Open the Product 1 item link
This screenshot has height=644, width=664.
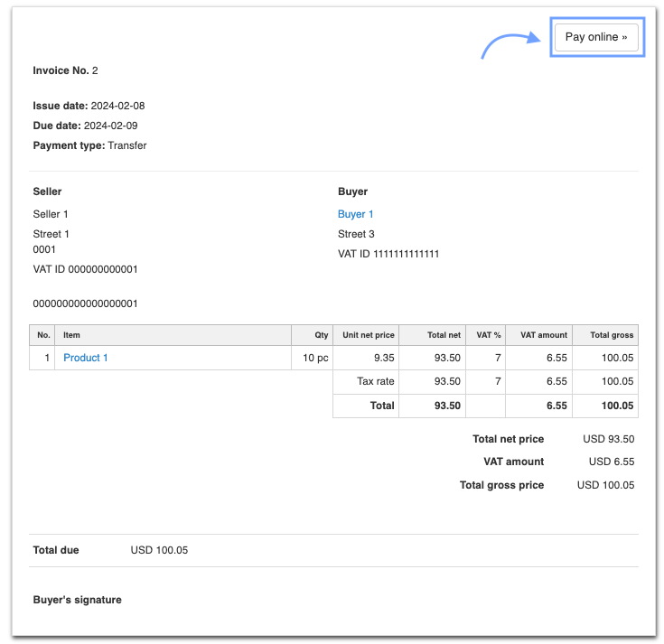coord(85,358)
